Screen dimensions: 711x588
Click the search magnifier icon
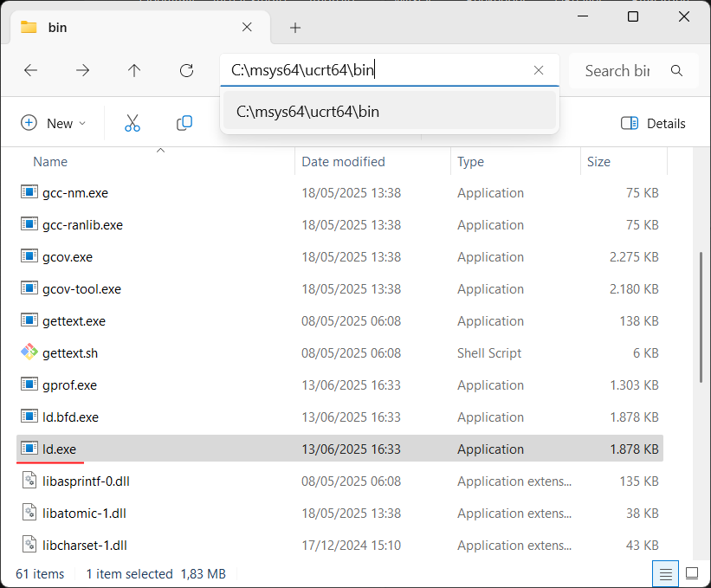(x=676, y=70)
